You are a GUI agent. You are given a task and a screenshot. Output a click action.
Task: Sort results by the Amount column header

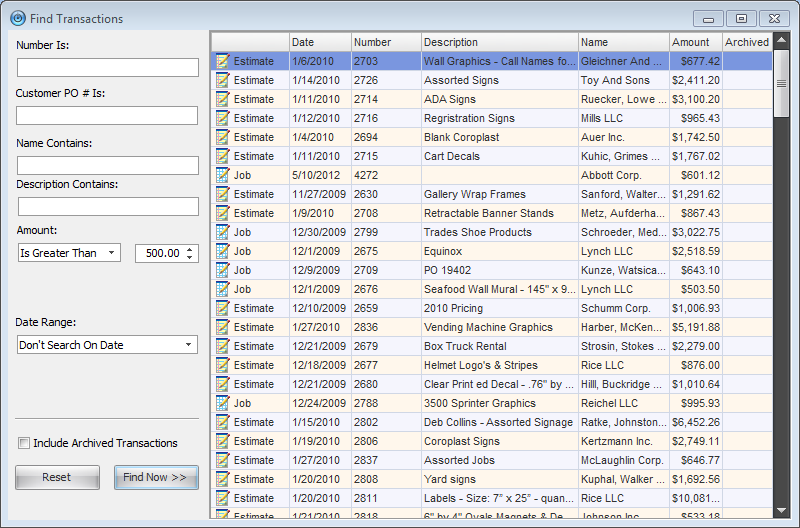(694, 42)
